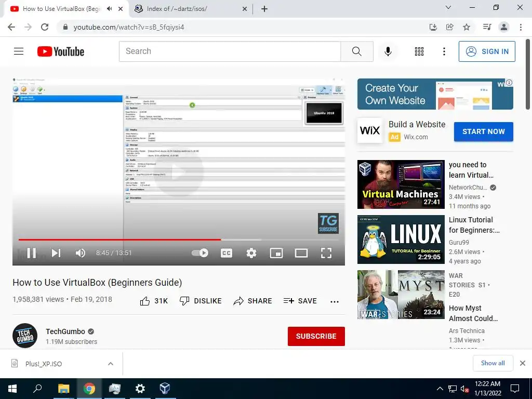This screenshot has height=399, width=532.
Task: Open TechGumbo channel avatar
Action: point(25,336)
